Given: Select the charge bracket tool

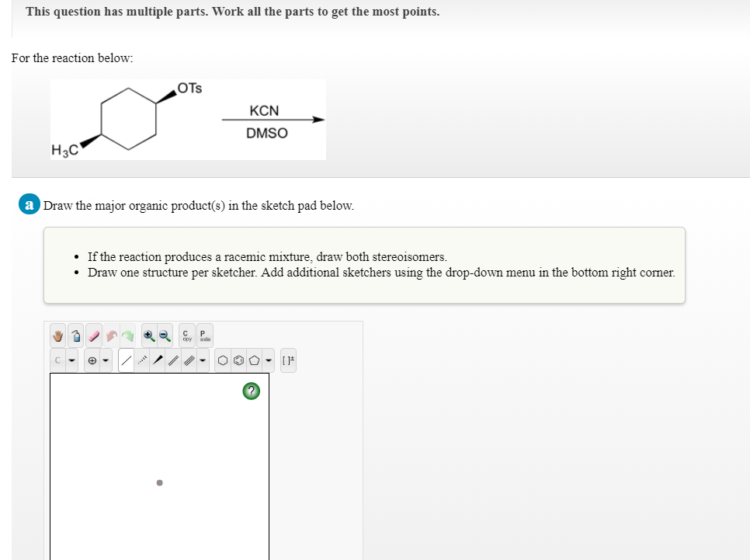Looking at the screenshot, I should [289, 360].
